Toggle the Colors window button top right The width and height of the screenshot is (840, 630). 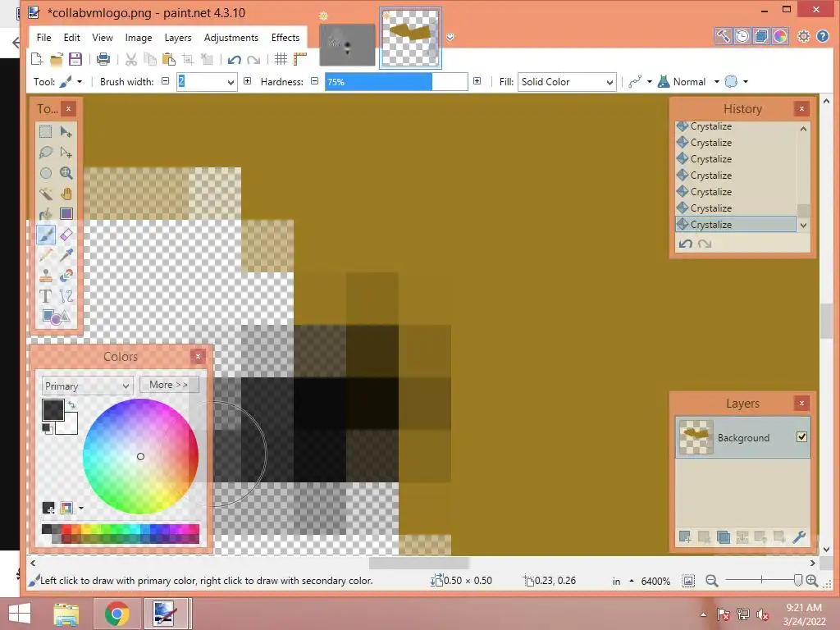(x=780, y=36)
